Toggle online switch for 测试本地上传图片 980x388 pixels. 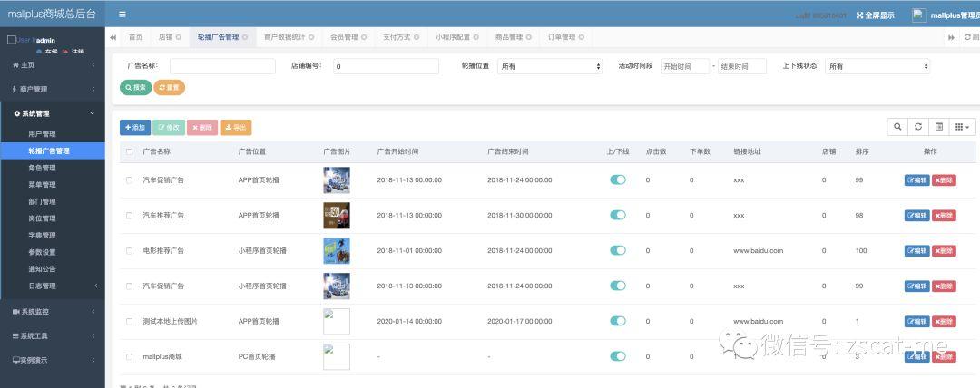(x=618, y=321)
